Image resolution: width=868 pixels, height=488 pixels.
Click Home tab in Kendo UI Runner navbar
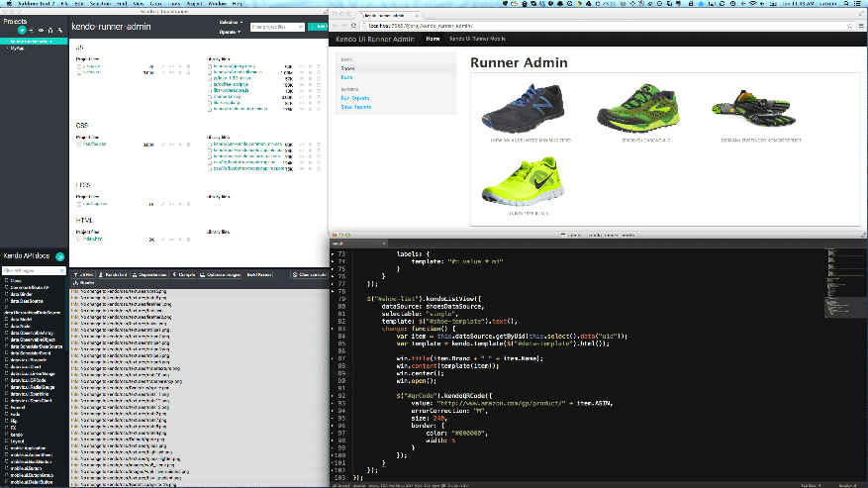point(433,39)
